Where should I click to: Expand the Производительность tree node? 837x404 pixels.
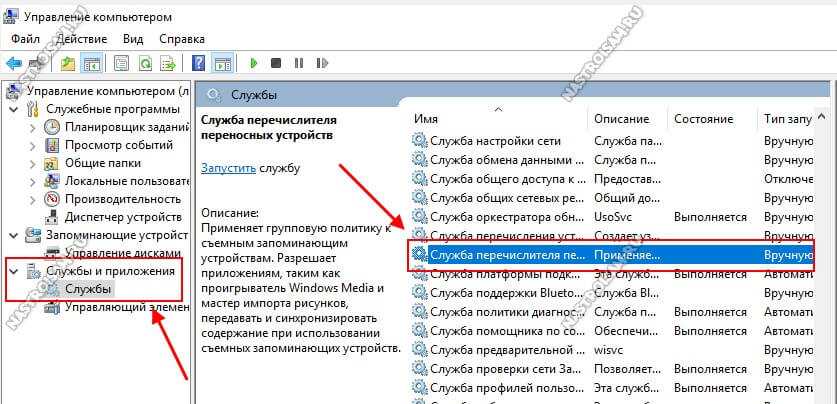[x=33, y=199]
